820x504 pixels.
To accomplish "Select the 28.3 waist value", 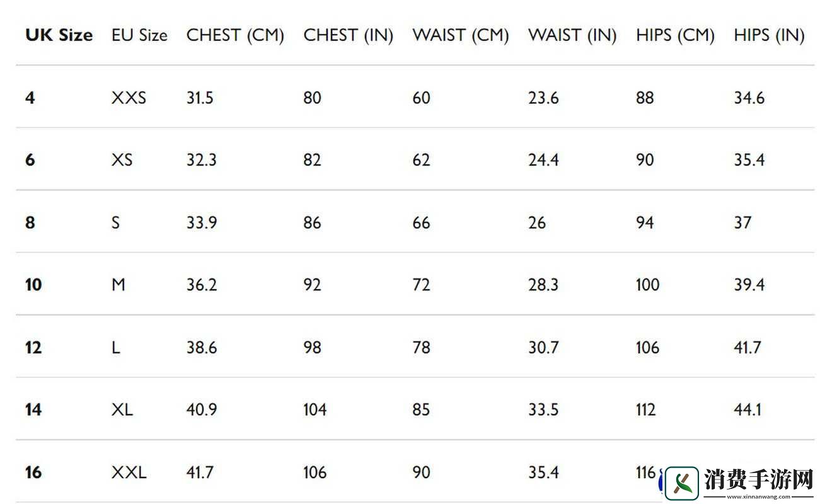I will pyautogui.click(x=543, y=285).
